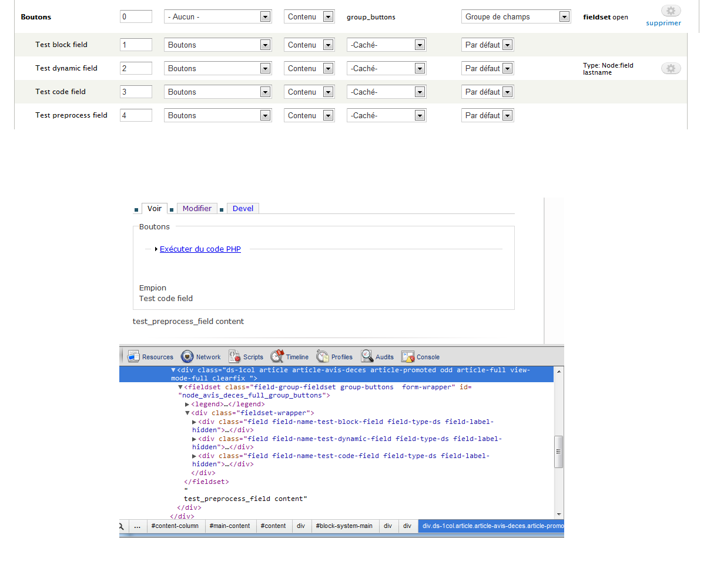Open Contenu region dropdown for Test code field

point(309,92)
